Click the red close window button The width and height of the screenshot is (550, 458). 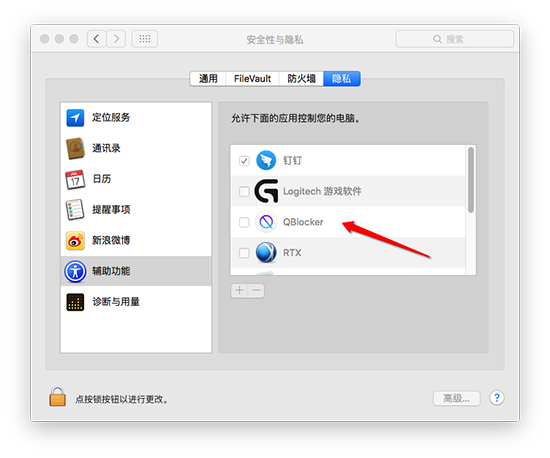(45, 39)
